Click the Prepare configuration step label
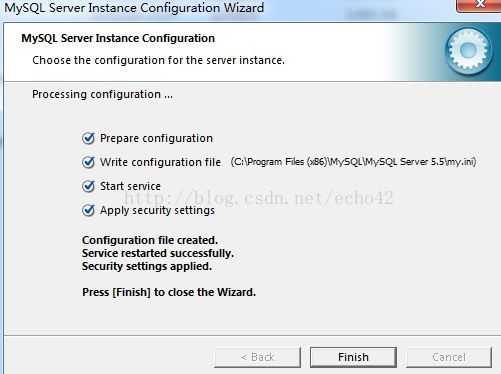Viewport: 501px width, 374px height. point(156,138)
